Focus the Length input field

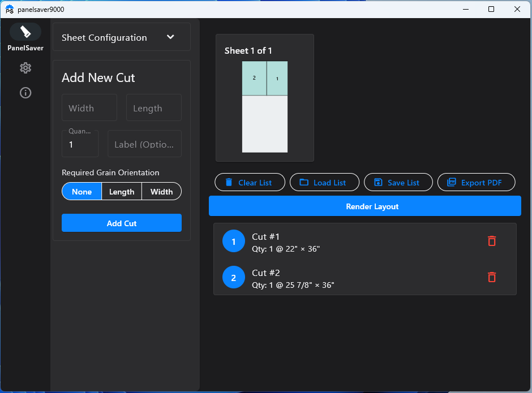[154, 108]
